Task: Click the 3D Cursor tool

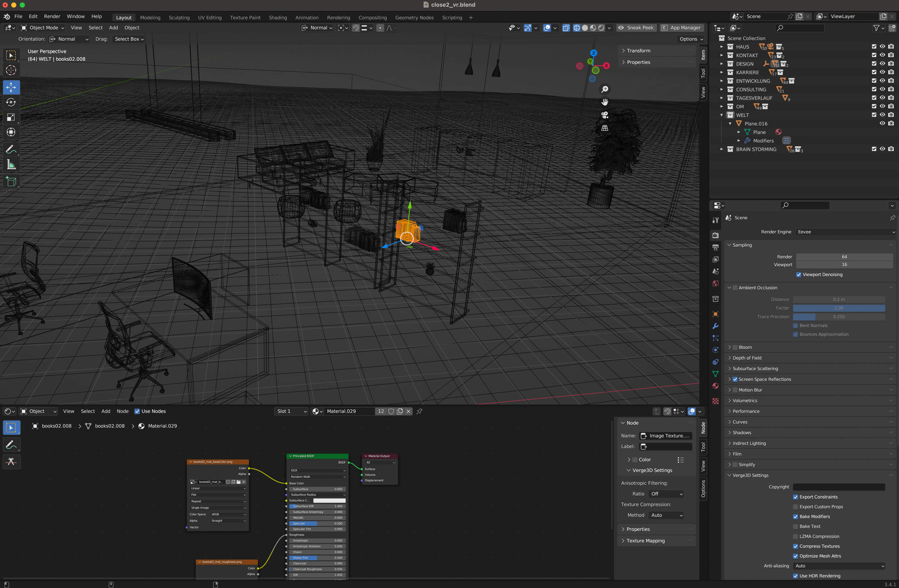Action: point(11,70)
